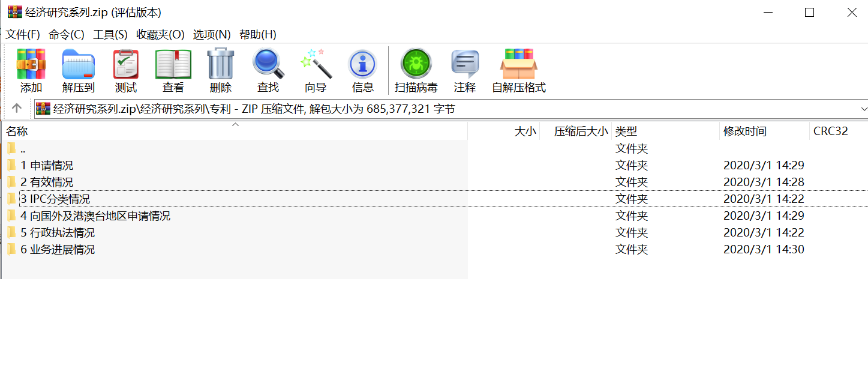Click the parent folder '..' icon
The image size is (868, 389).
pos(11,148)
